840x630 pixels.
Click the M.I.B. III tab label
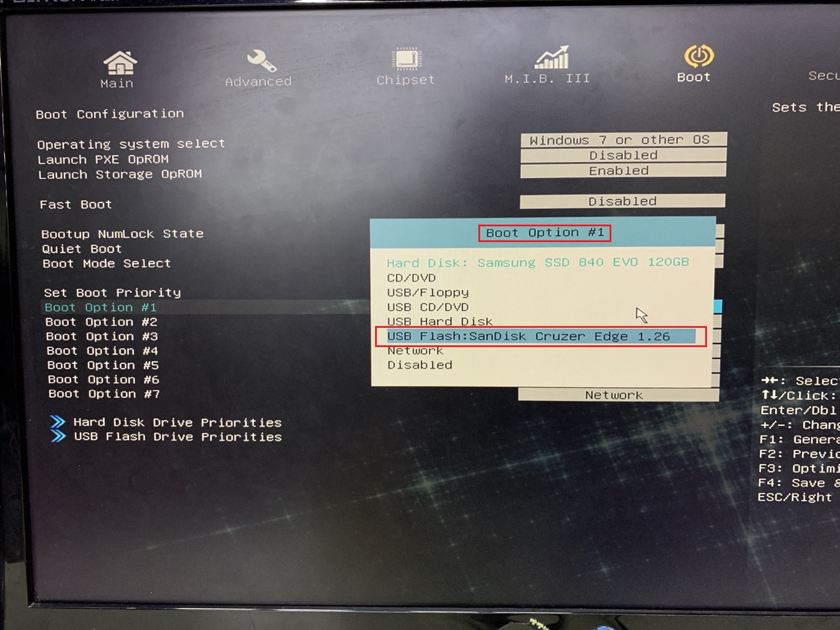[x=547, y=78]
